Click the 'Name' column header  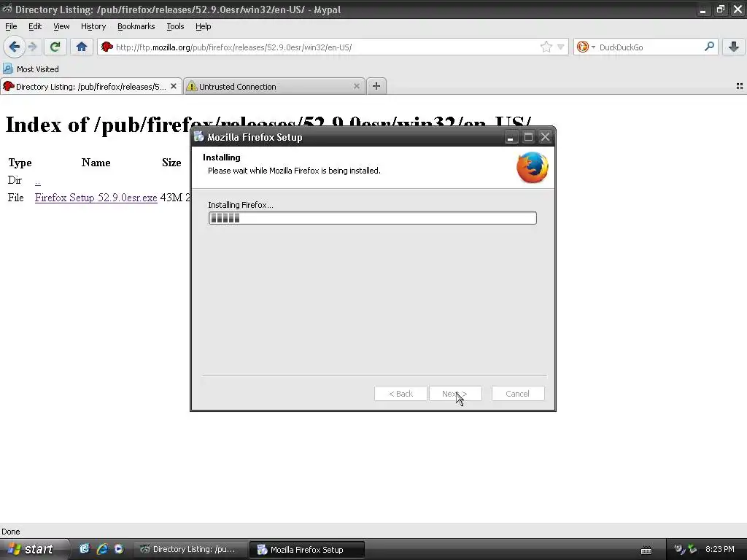point(96,163)
